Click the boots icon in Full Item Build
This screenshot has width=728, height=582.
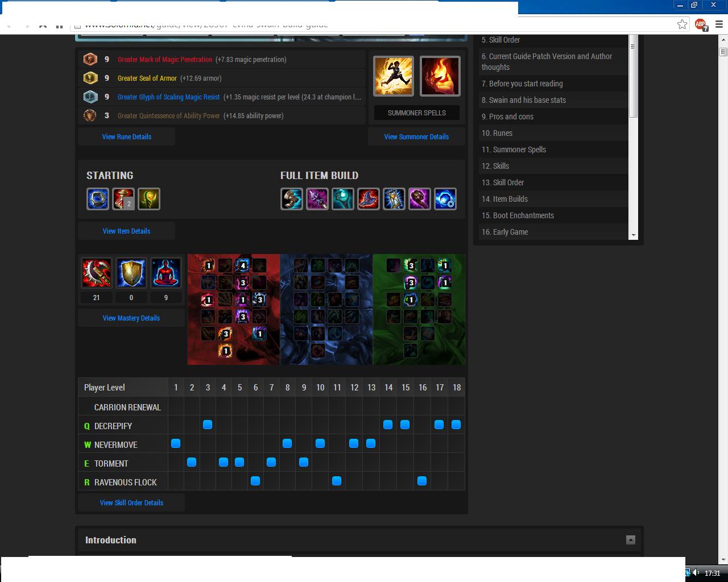coord(292,199)
